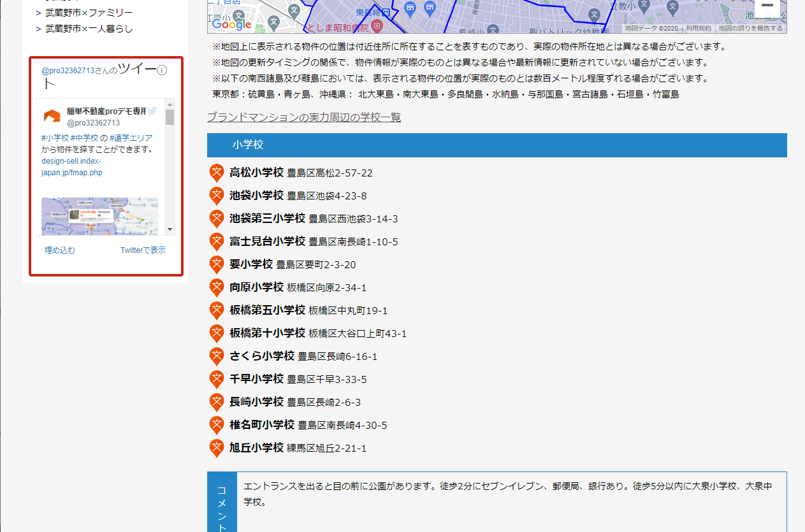Viewport: 805px width, 532px height.
Task: Click the school pin icon beside 要小学校
Action: pos(217,264)
